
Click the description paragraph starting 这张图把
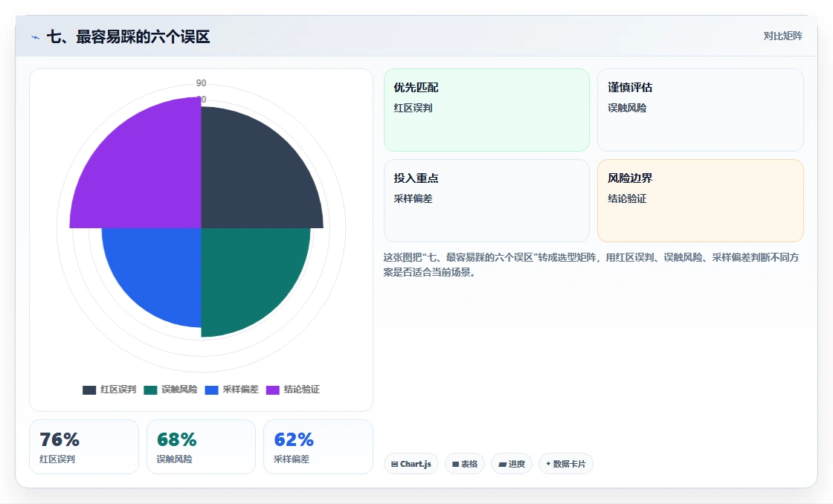coord(591,265)
